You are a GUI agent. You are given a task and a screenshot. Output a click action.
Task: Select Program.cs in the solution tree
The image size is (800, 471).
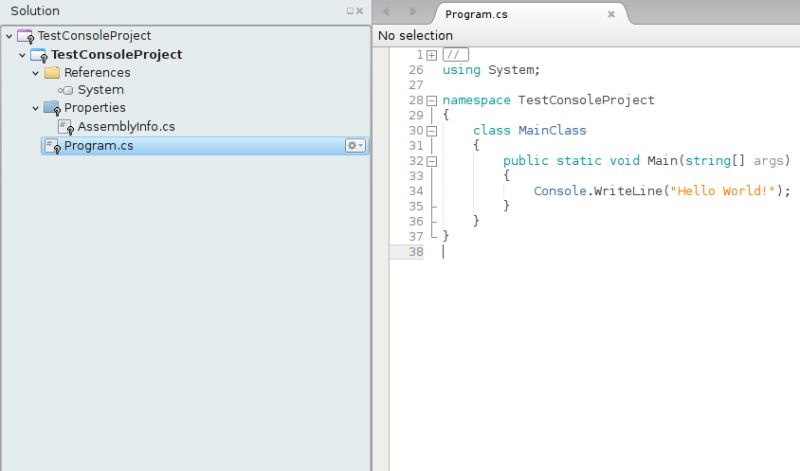[98, 146]
